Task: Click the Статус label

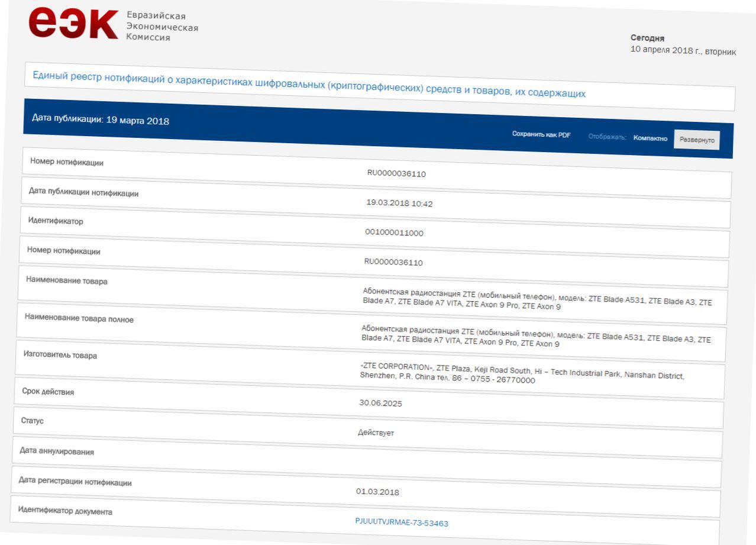Action: click(x=33, y=421)
